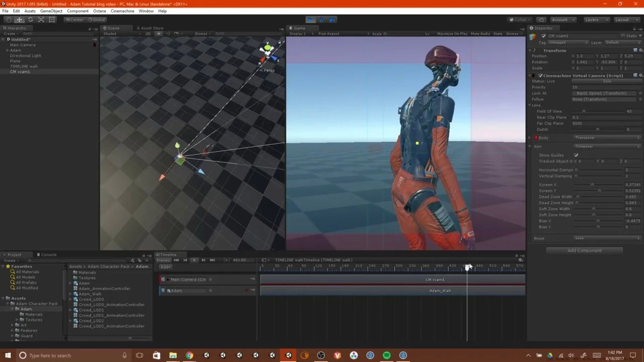
Task: Open the Layers dropdown
Action: [597, 20]
